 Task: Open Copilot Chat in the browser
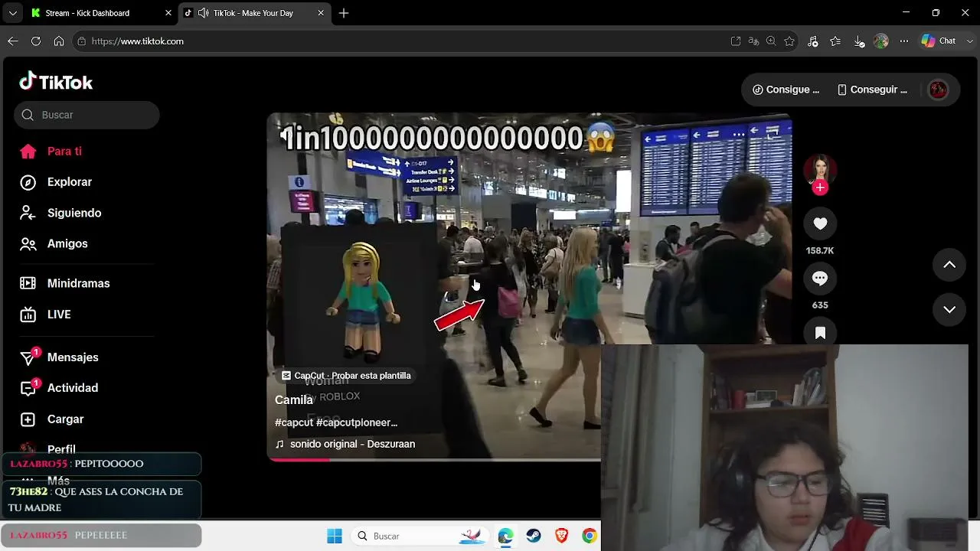pyautogui.click(x=939, y=41)
